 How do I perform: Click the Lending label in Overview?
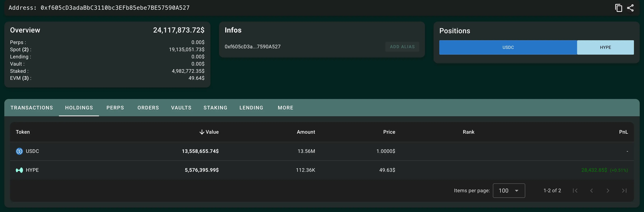click(20, 57)
